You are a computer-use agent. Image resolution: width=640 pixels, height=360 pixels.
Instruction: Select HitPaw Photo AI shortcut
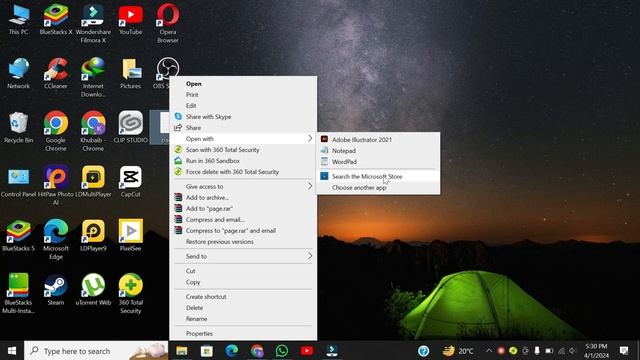coord(56,186)
